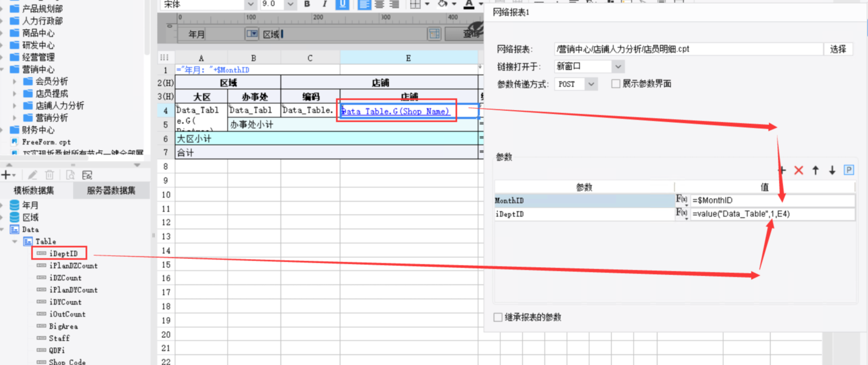
Task: Select the MonthID parameter row
Action: coord(585,200)
